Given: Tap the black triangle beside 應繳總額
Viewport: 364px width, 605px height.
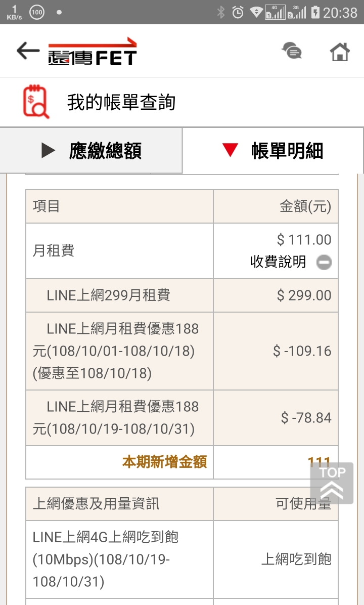Looking at the screenshot, I should [x=48, y=150].
